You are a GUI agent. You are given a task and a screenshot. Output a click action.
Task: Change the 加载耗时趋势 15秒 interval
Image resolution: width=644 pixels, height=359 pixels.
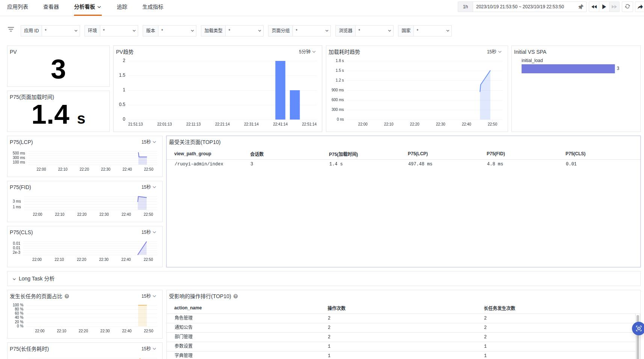pyautogui.click(x=494, y=52)
